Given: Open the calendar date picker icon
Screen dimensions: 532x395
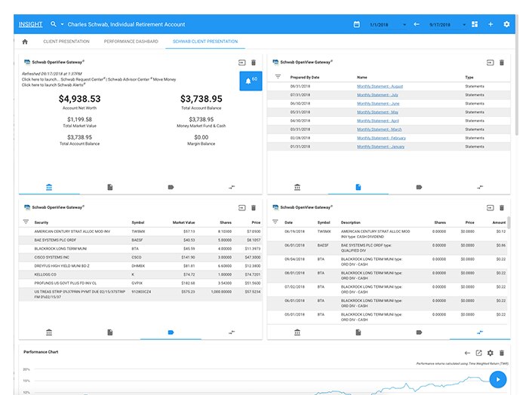Looking at the screenshot, I should 357,24.
